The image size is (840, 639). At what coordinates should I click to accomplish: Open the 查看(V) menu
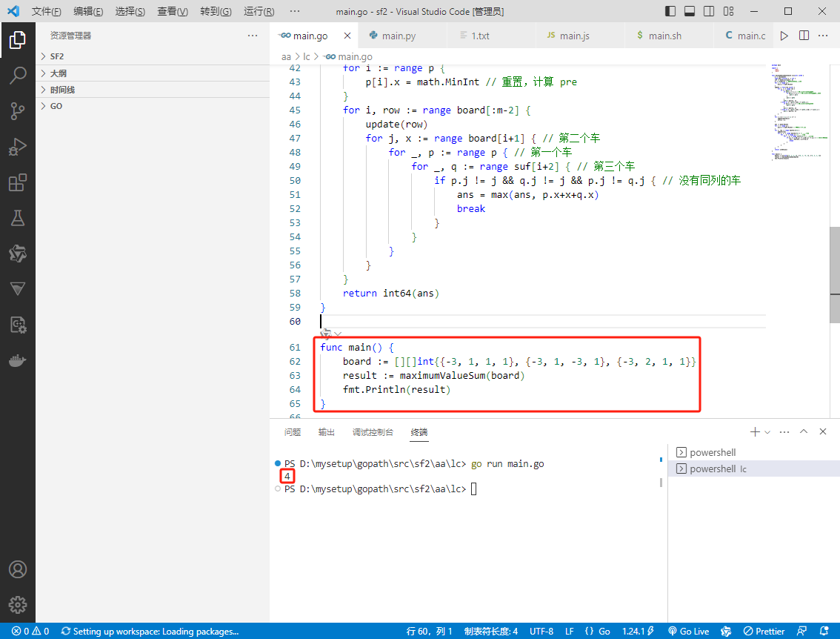[x=173, y=11]
